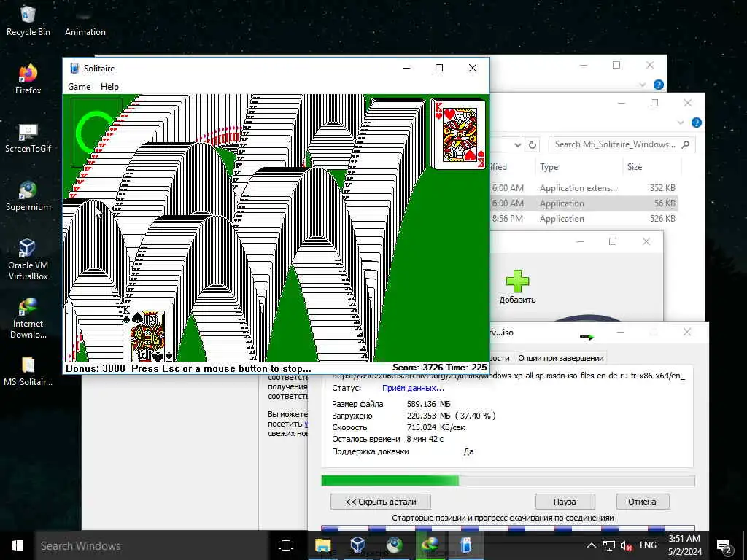Click the 8 мин 42 с remaining time
747x560 pixels.
pos(425,439)
